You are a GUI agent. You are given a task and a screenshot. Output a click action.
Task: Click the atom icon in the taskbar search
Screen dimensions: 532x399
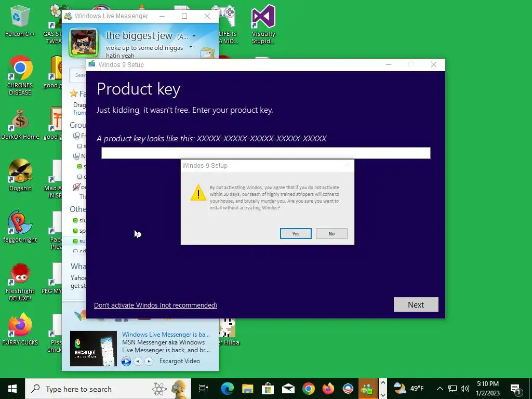point(159,389)
